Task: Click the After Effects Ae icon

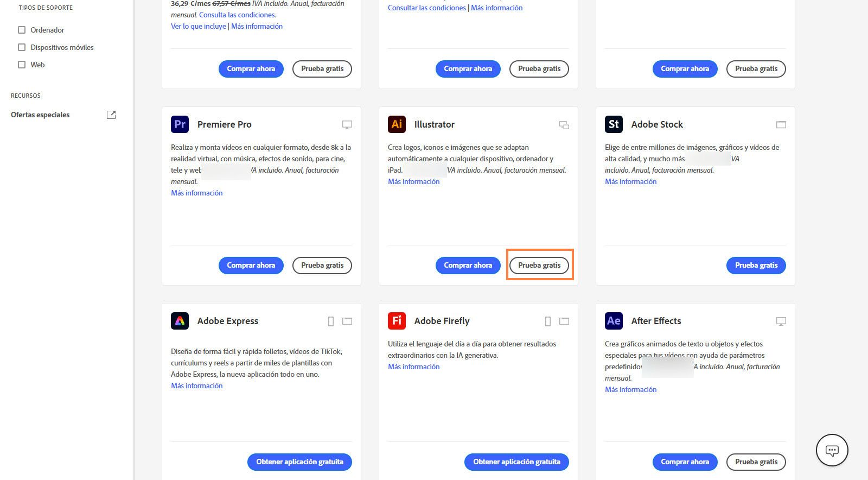Action: tap(614, 321)
